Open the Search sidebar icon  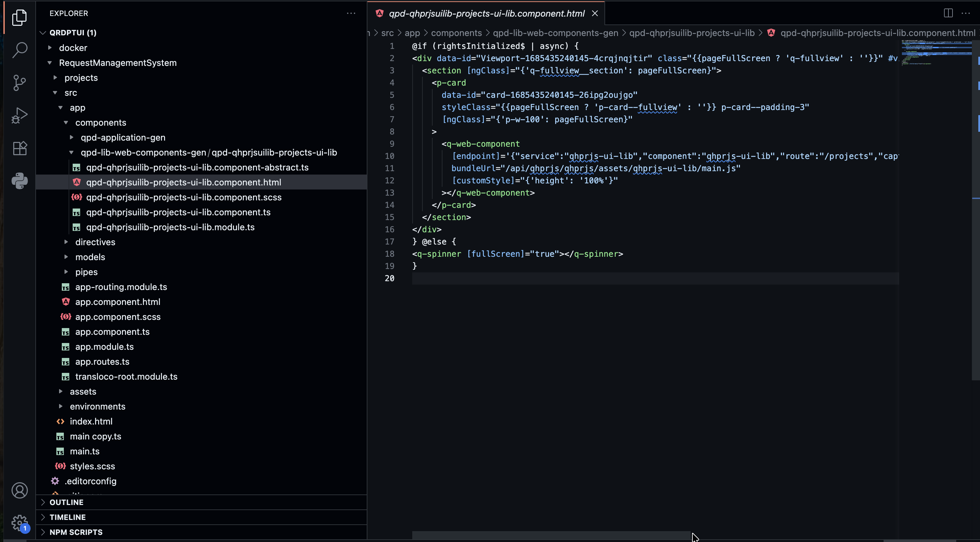click(19, 50)
